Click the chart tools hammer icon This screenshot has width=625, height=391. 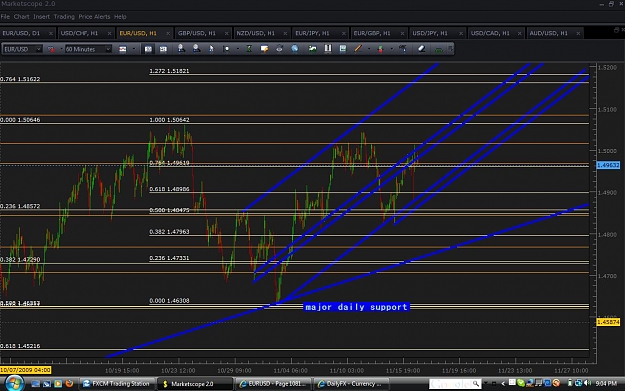tap(403, 49)
